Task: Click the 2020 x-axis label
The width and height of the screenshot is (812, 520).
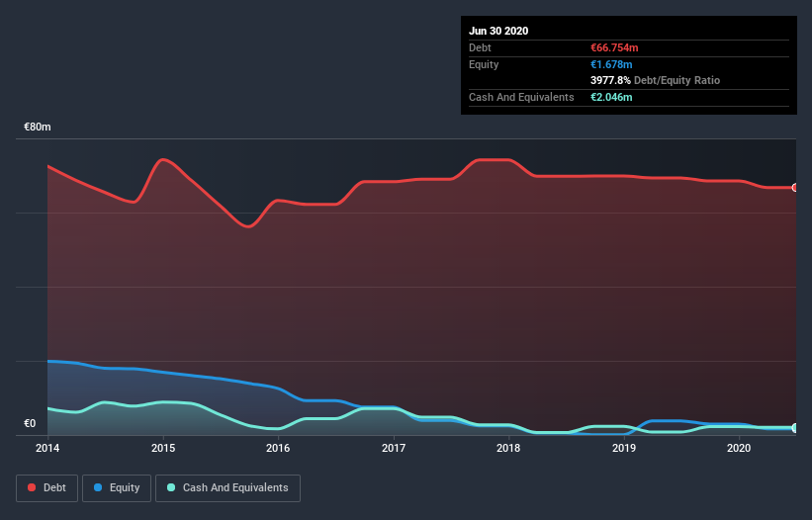Action: coord(739,448)
